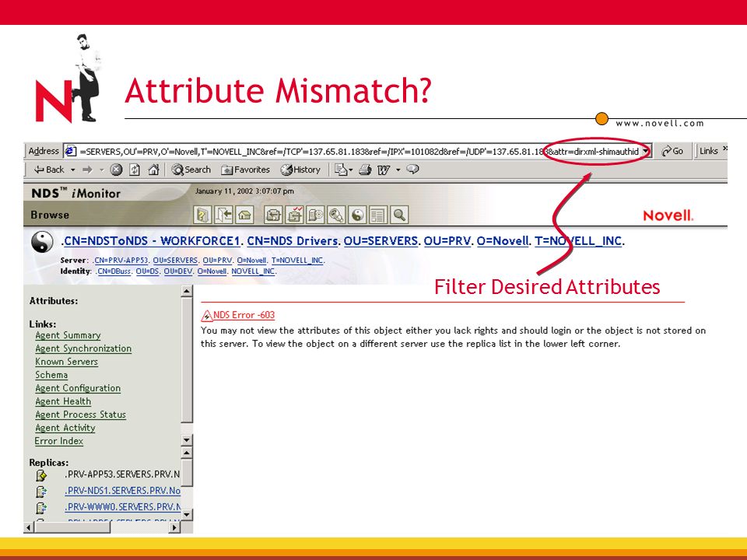The image size is (747, 560).
Task: Open the .PRV-NDS1.SERVERS.PRV replica link
Action: [122, 491]
